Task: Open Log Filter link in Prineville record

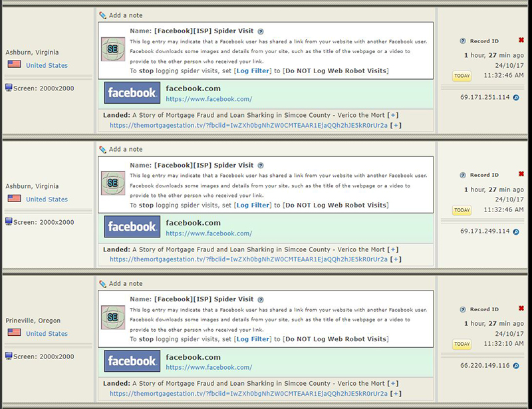Action: pos(253,339)
